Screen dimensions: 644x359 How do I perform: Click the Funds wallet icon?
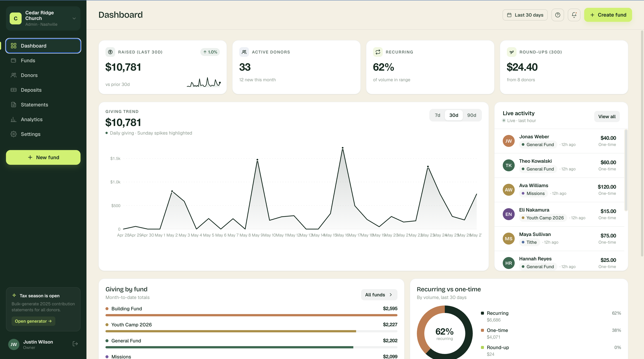point(13,61)
